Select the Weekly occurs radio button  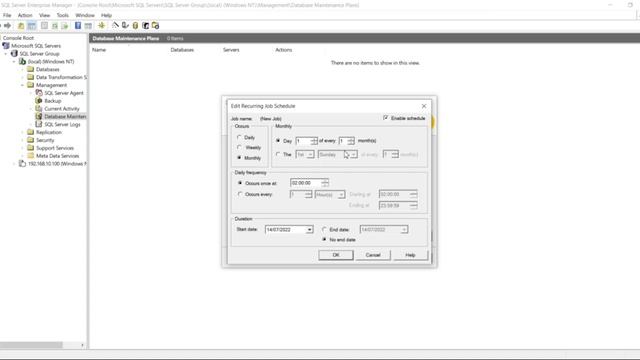pyautogui.click(x=240, y=147)
